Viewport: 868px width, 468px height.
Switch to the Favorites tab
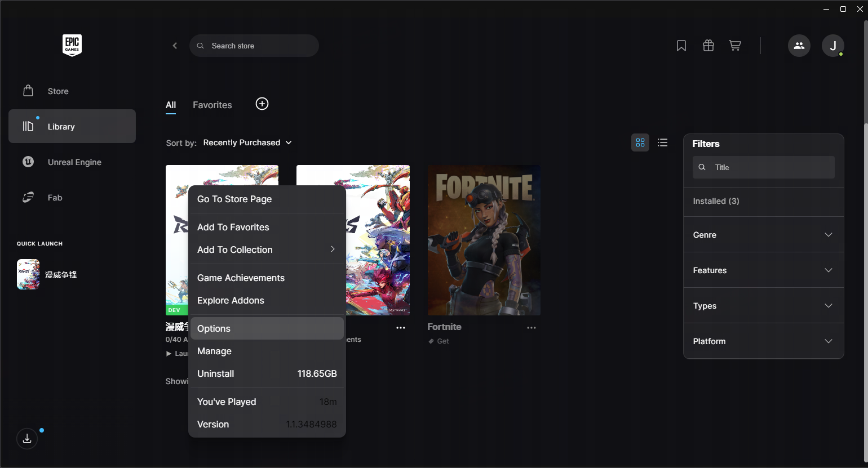212,105
